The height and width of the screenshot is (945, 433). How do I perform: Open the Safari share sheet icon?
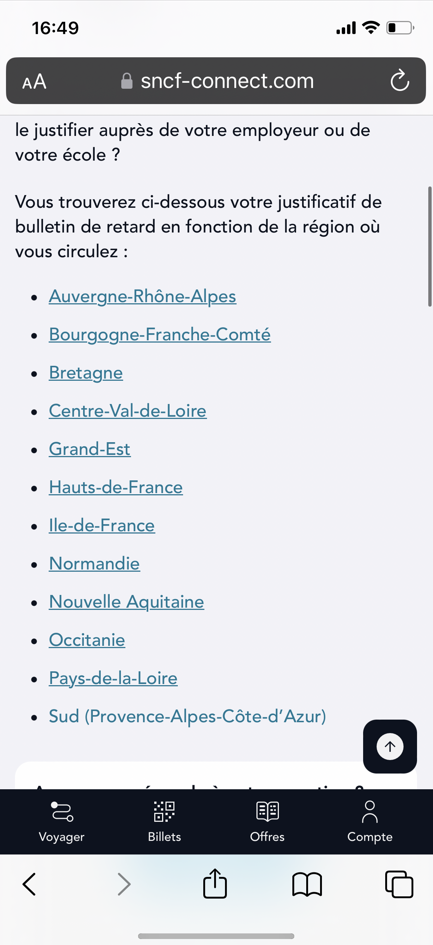pos(215,884)
